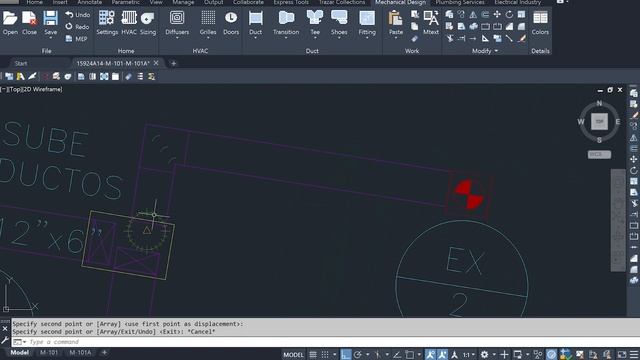640x360 pixels.
Task: Click the MEP button in File panel
Action: (x=76, y=39)
